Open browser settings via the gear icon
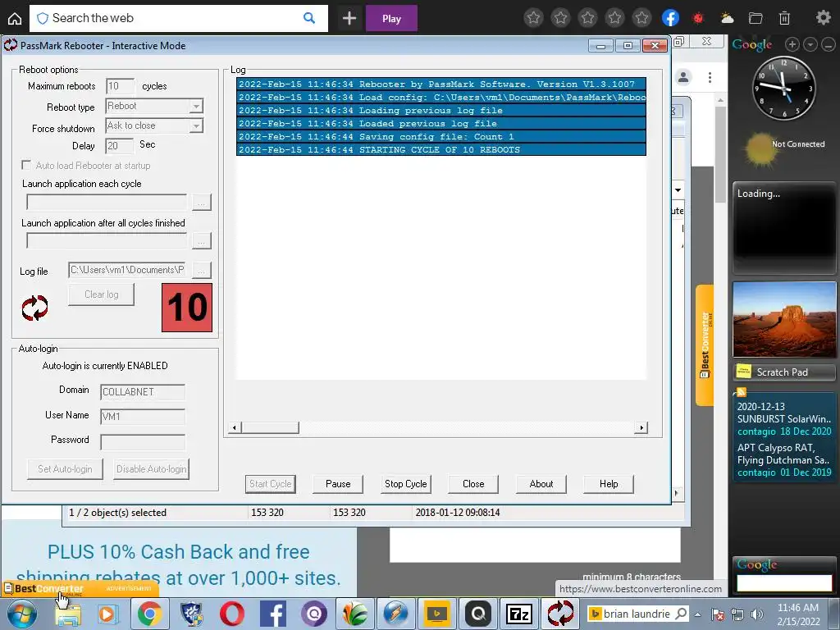The width and height of the screenshot is (840, 630). [x=823, y=18]
